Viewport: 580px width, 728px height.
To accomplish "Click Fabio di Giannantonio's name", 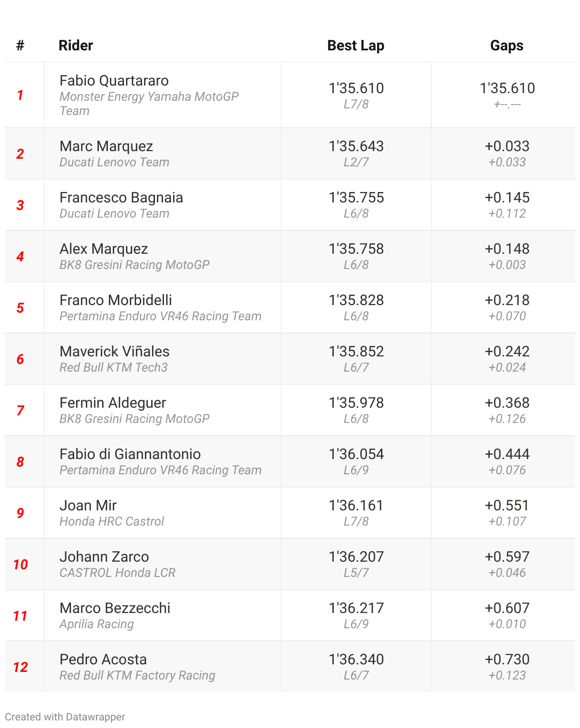I will [130, 454].
